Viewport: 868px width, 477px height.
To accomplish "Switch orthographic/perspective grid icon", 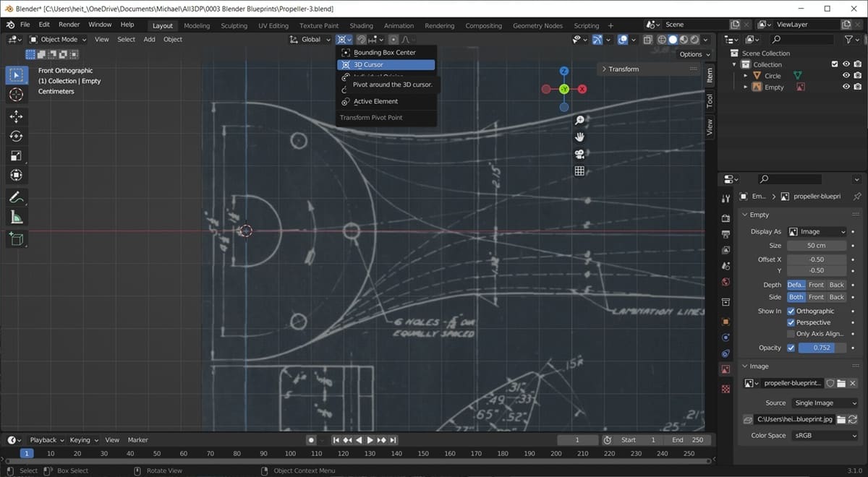I will [579, 171].
